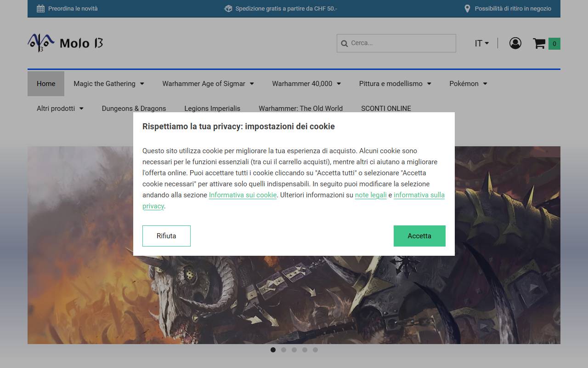
Task: Open the IT language dropdown
Action: coord(481,43)
